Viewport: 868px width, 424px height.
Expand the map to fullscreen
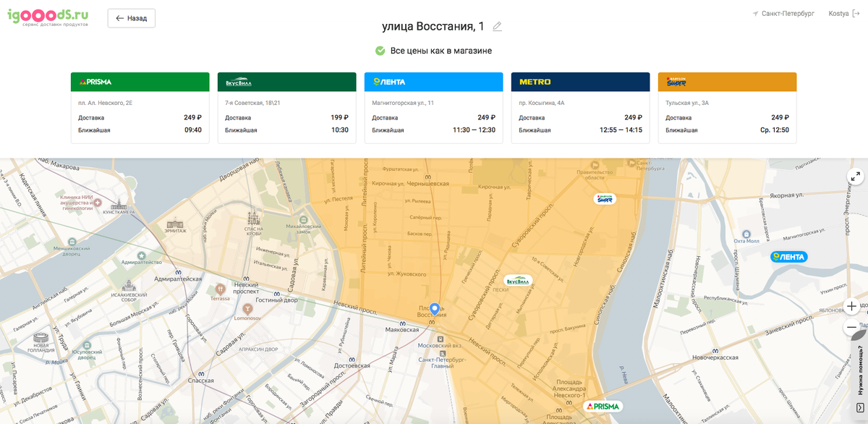pyautogui.click(x=855, y=176)
